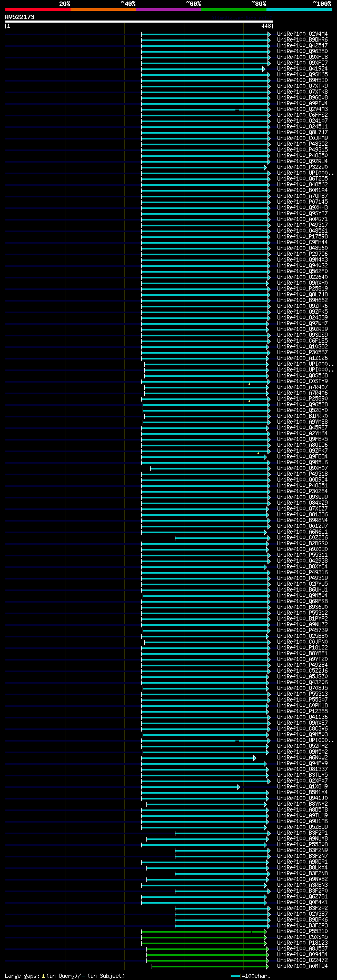Click the label UniRef100_P55311
The image size is (337, 980).
(x=302, y=555)
